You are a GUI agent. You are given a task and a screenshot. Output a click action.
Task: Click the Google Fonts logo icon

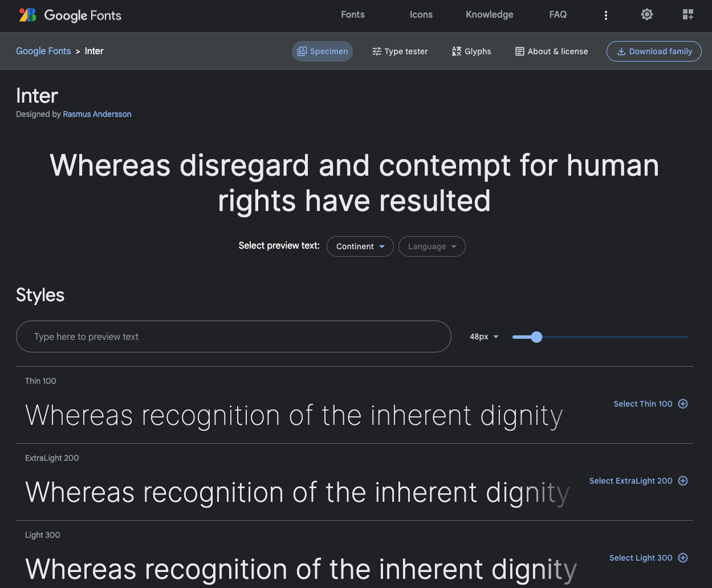[27, 15]
